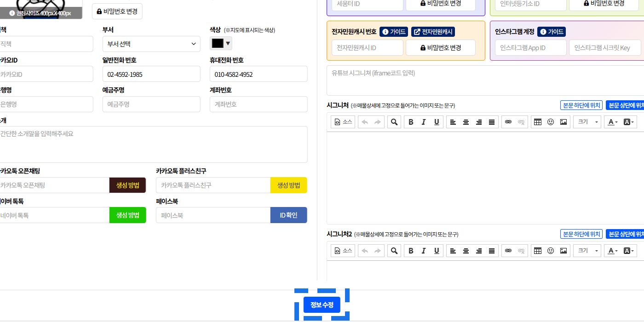Open the 부서 선택 department dropdown
Image resolution: width=644 pixels, height=322 pixels.
pos(151,44)
